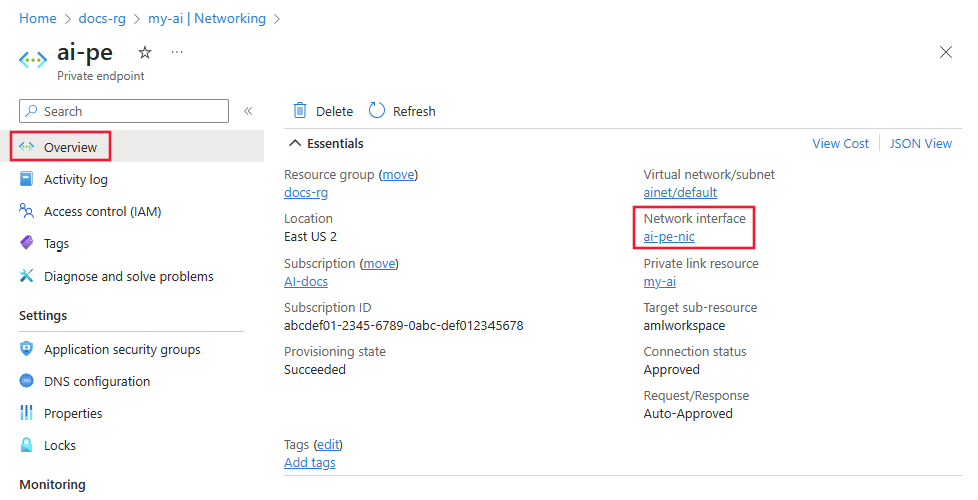Open Tags in the sidebar
This screenshot has height=500, width=978.
point(56,244)
